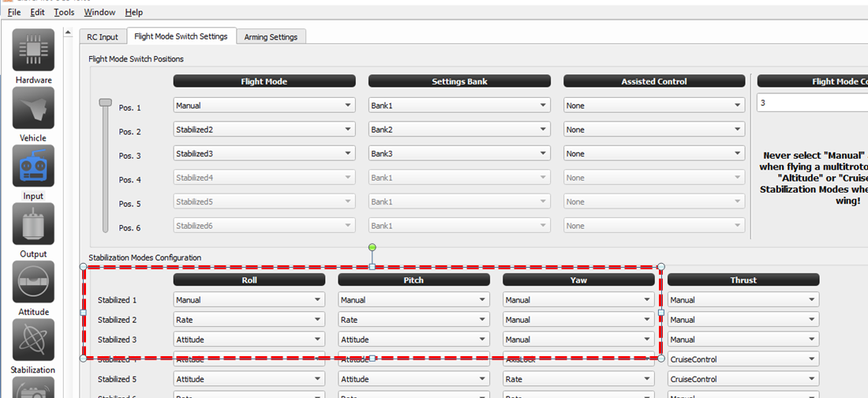Open the Stabilized 2 Roll mode dropdown
Image resolution: width=868 pixels, height=398 pixels.
click(249, 320)
